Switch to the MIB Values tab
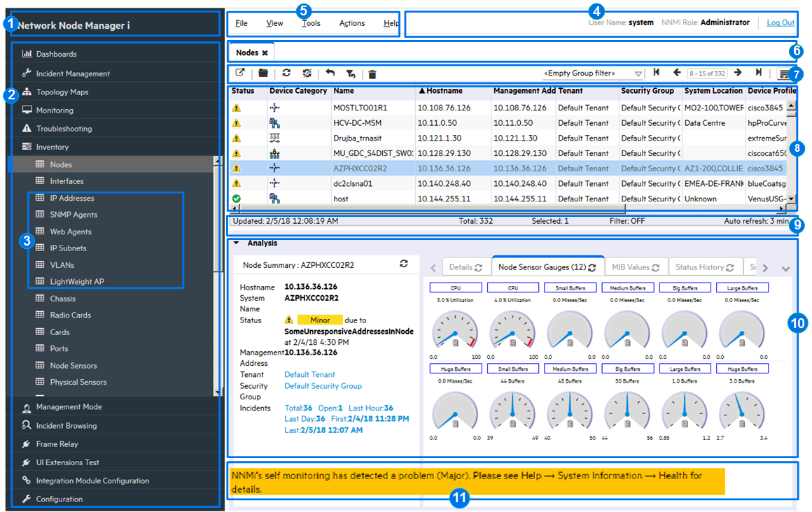812x512 pixels. tap(634, 266)
